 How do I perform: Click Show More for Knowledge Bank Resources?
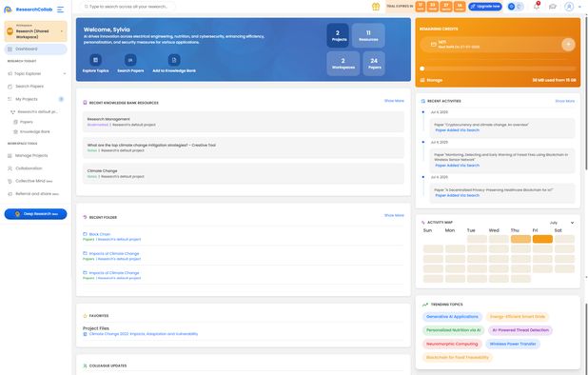point(394,101)
